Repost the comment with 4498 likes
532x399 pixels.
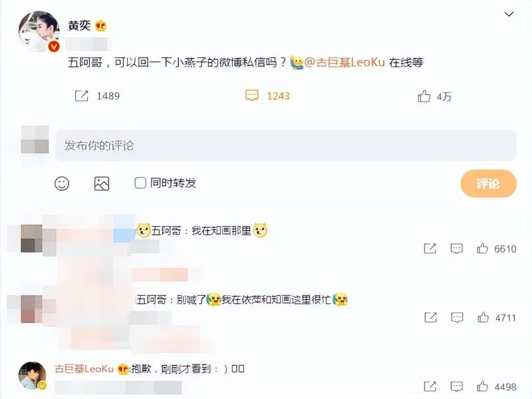430,386
